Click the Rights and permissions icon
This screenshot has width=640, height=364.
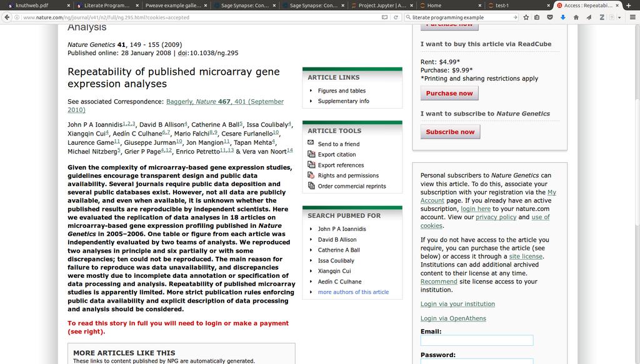coord(311,175)
